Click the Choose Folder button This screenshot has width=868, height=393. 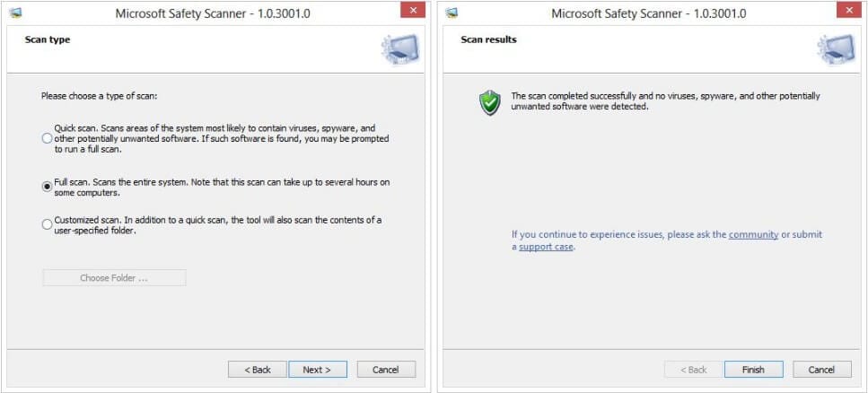(114, 278)
